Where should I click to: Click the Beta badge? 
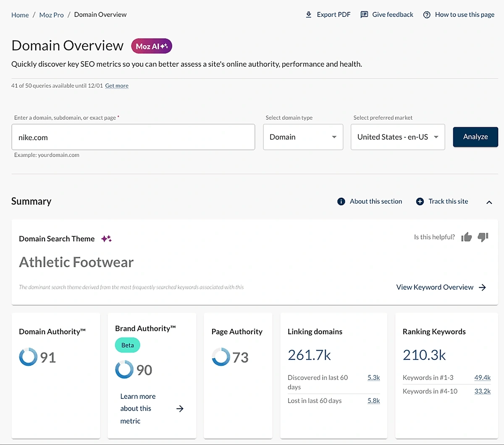click(127, 345)
